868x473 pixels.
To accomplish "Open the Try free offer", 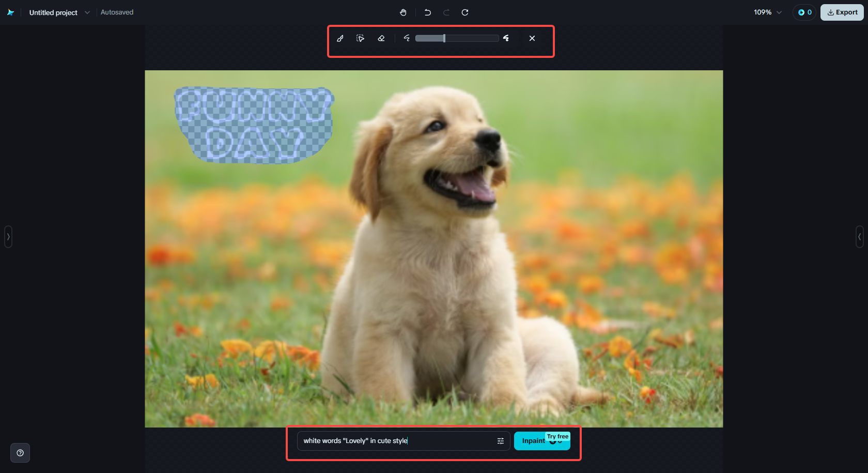I will [557, 436].
